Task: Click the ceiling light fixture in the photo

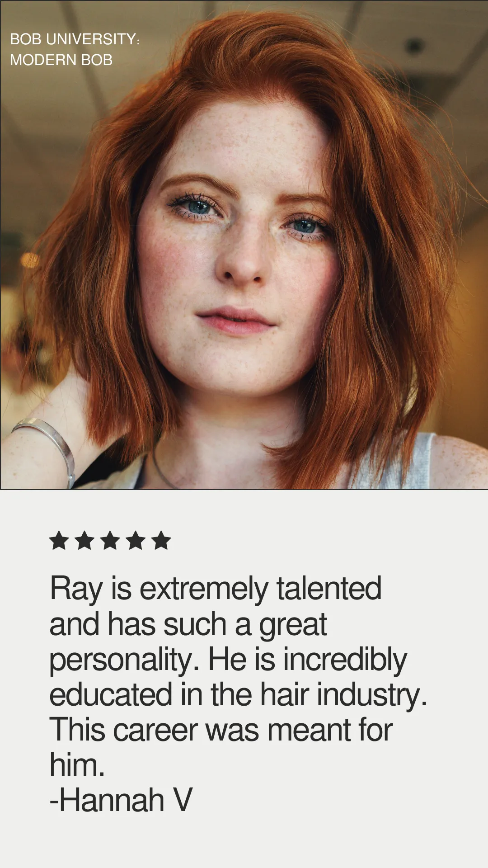Action: pyautogui.click(x=414, y=46)
